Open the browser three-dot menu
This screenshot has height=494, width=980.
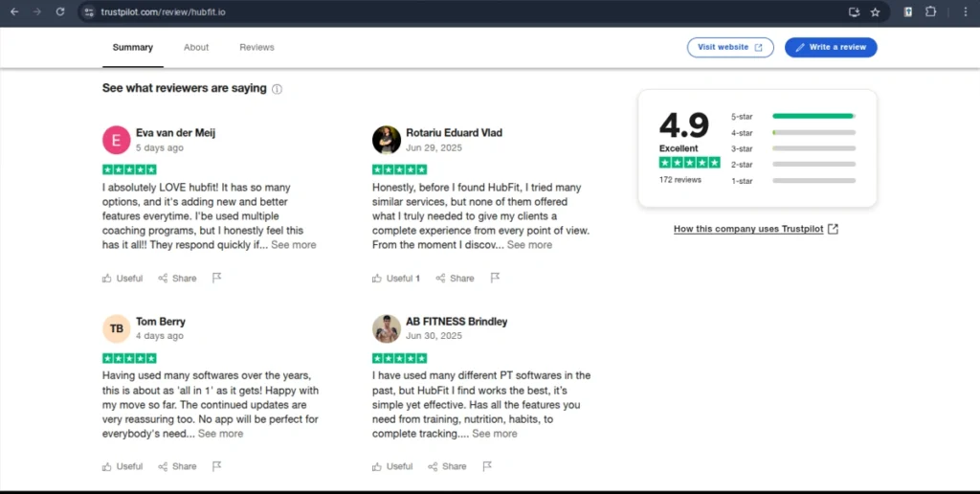coord(966,11)
